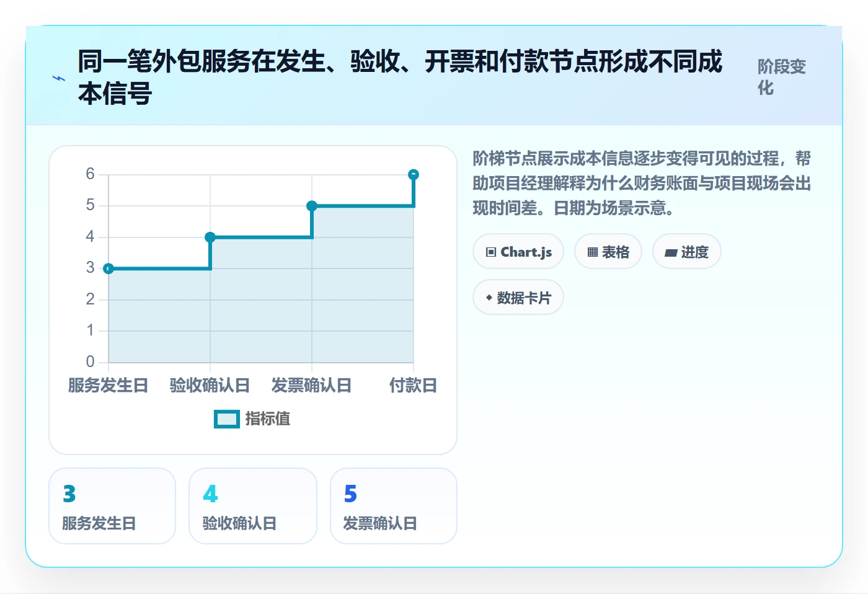This screenshot has height=594, width=868.
Task: Click the 付款日 data point at value 6
Action: [414, 175]
